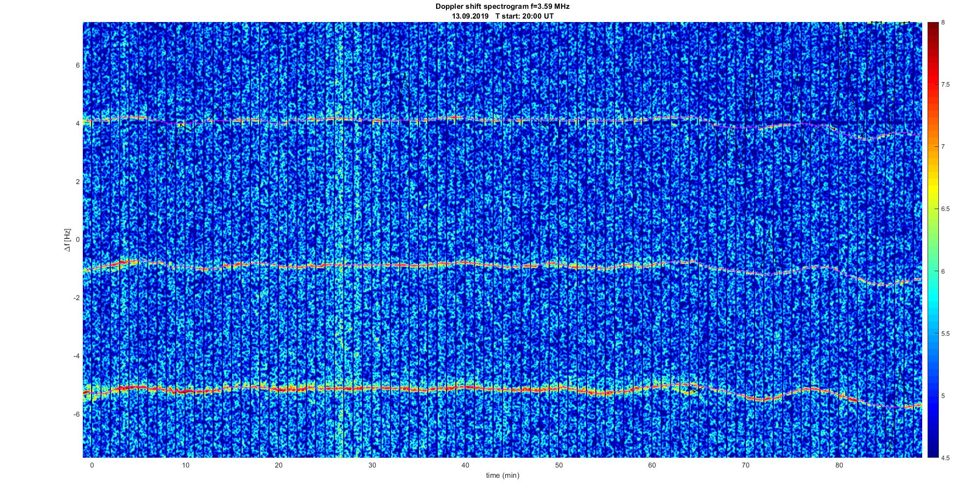Click the colorbar tick label '4.5'

point(946,458)
